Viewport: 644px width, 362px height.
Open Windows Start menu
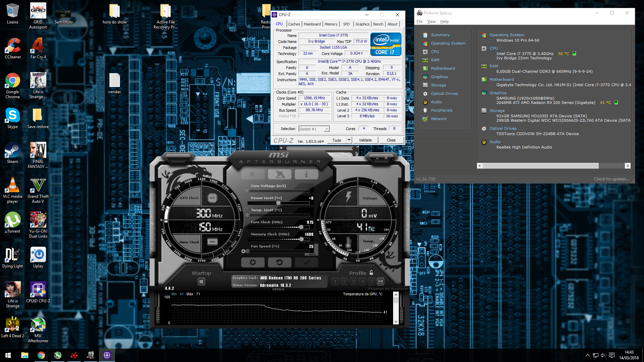[8, 355]
